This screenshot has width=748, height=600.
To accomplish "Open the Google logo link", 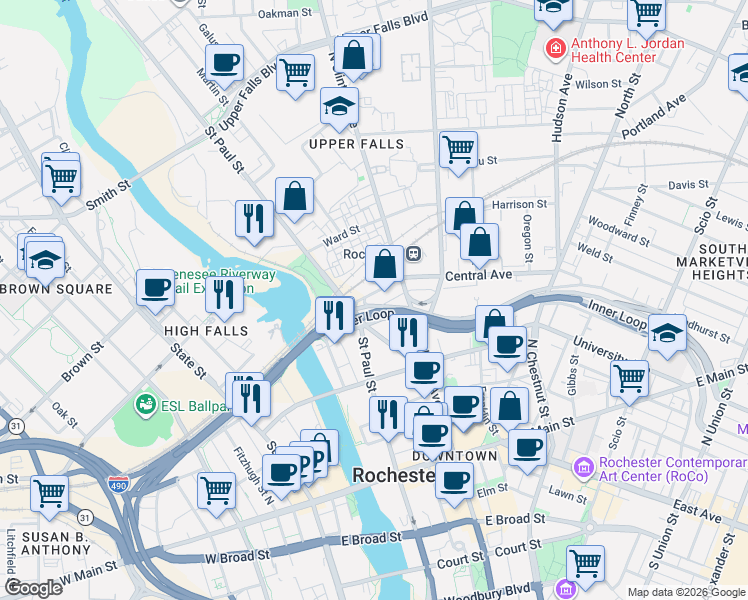I will (33, 589).
